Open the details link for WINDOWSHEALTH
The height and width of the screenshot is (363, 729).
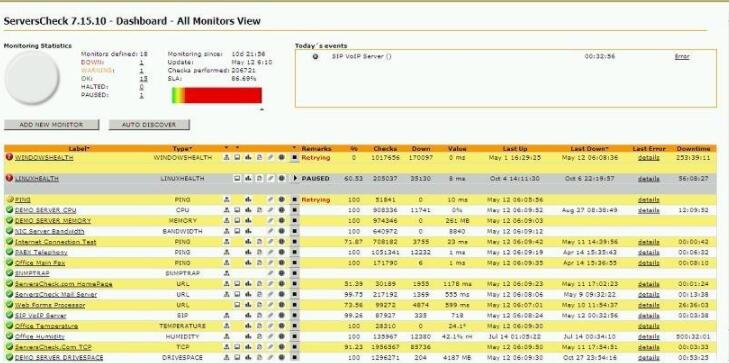[x=649, y=158]
